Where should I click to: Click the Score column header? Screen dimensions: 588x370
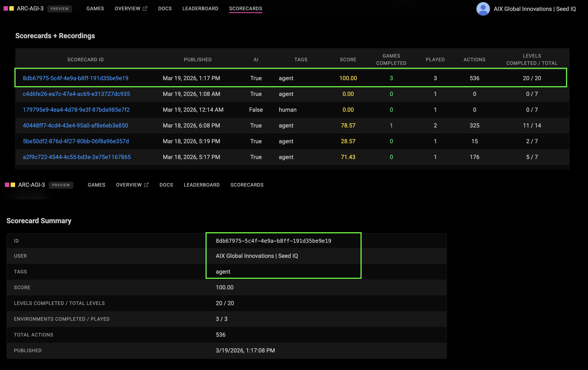pos(348,60)
